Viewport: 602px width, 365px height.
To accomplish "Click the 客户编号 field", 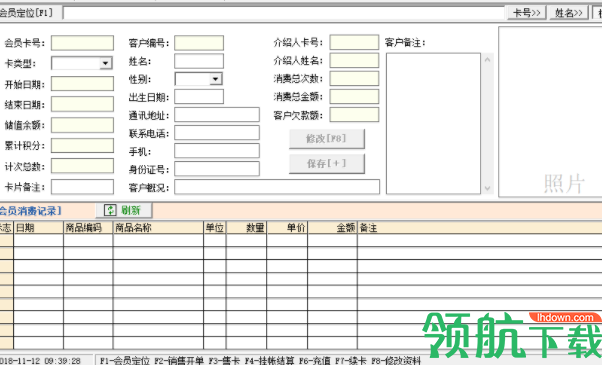I will (199, 43).
